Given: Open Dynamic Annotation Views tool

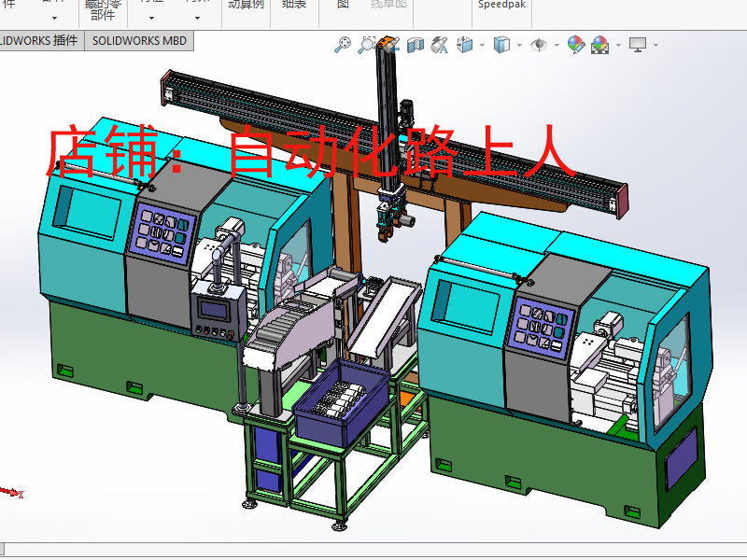Looking at the screenshot, I should click(439, 44).
